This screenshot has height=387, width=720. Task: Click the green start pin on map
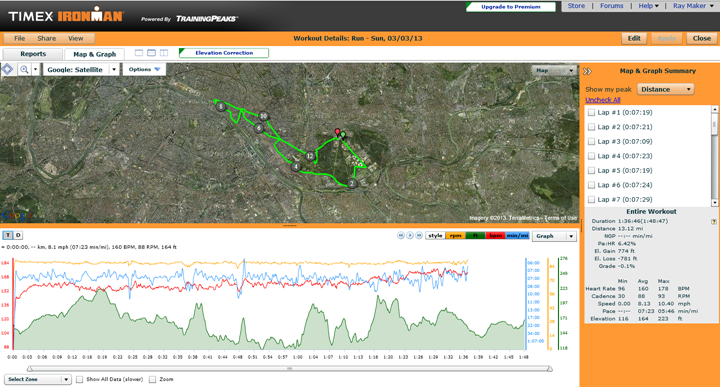click(x=343, y=135)
